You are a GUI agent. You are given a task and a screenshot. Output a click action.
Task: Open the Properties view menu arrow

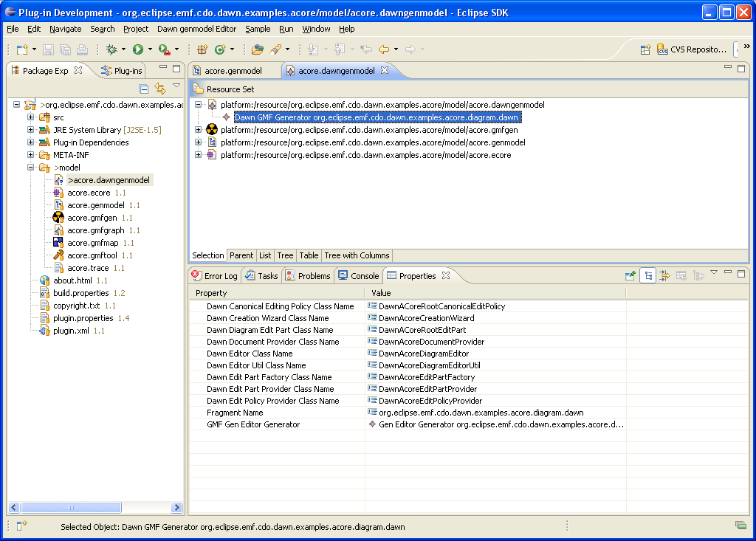pyautogui.click(x=714, y=272)
